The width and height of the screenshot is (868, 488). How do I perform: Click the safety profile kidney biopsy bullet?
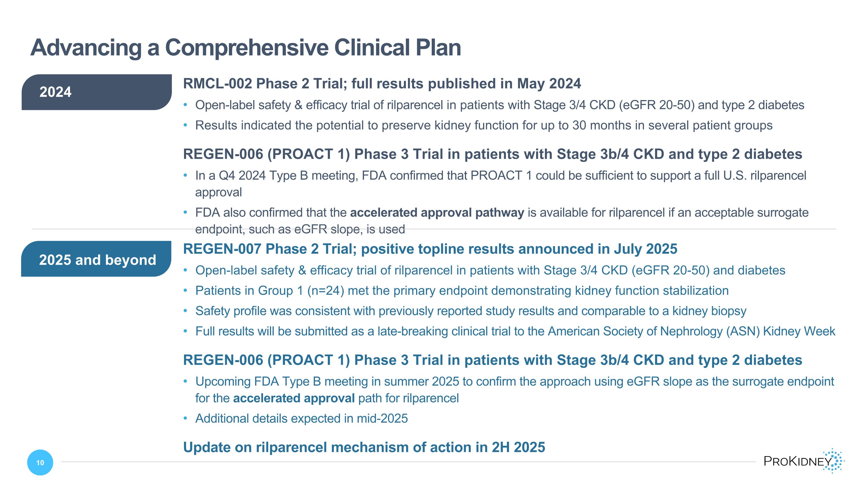point(470,311)
